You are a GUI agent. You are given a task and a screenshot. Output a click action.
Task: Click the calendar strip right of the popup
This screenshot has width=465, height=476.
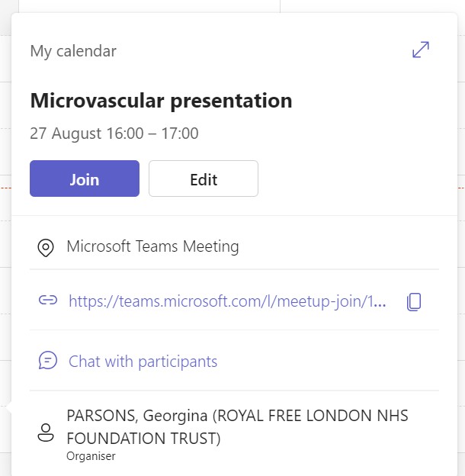(461, 229)
